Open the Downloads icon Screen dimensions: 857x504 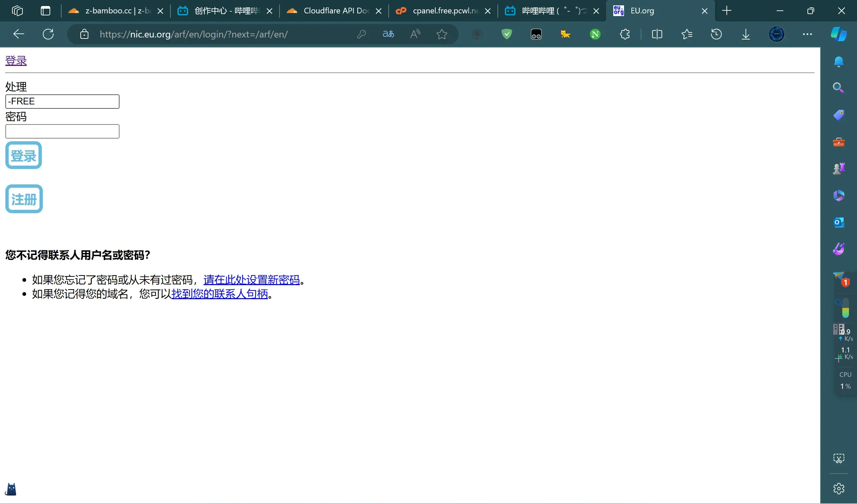coord(746,34)
